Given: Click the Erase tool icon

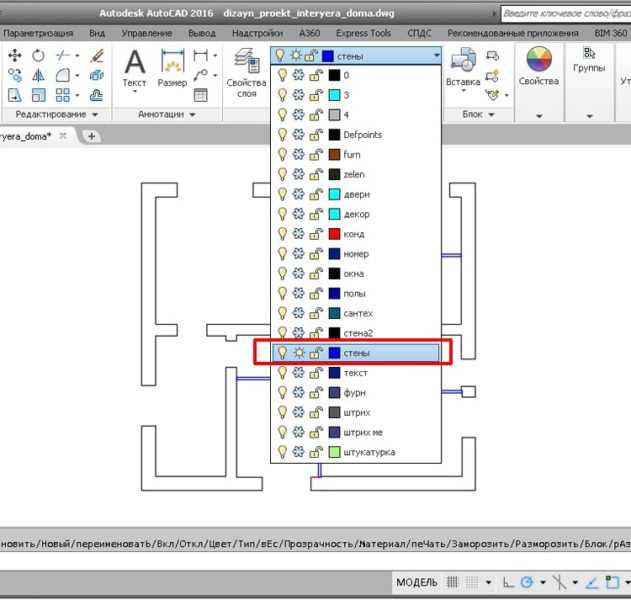Looking at the screenshot, I should tap(97, 56).
